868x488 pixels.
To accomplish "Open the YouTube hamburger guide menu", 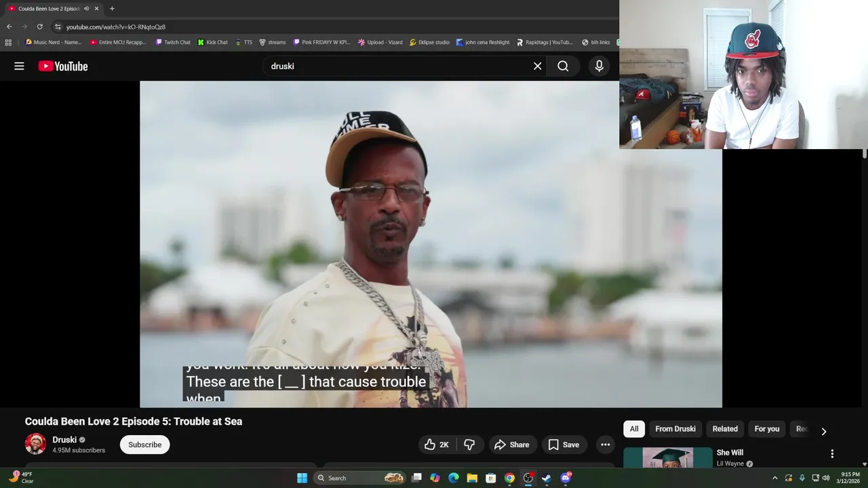I will [x=19, y=66].
